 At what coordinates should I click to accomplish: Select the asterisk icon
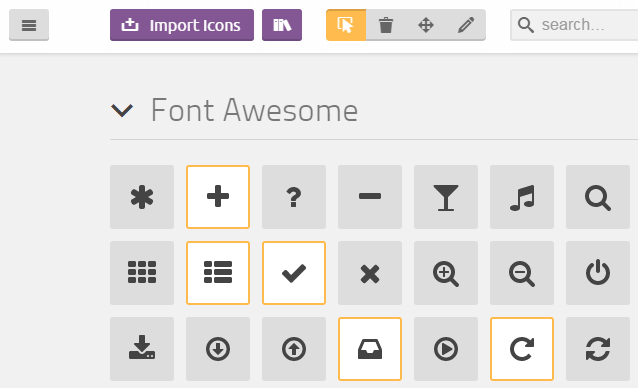(x=142, y=197)
